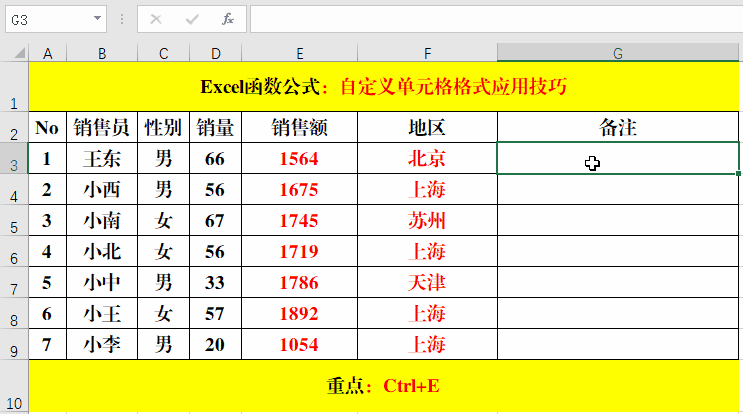Select the cell containing '小西'

click(102, 189)
